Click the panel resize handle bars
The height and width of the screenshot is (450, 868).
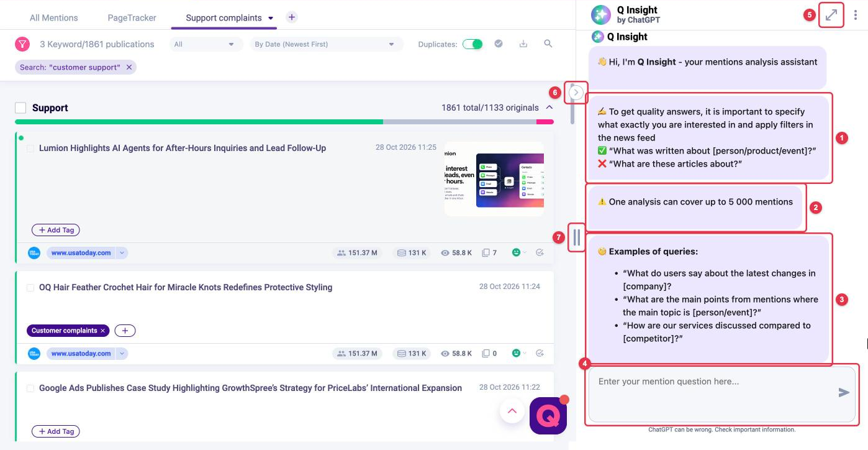577,237
